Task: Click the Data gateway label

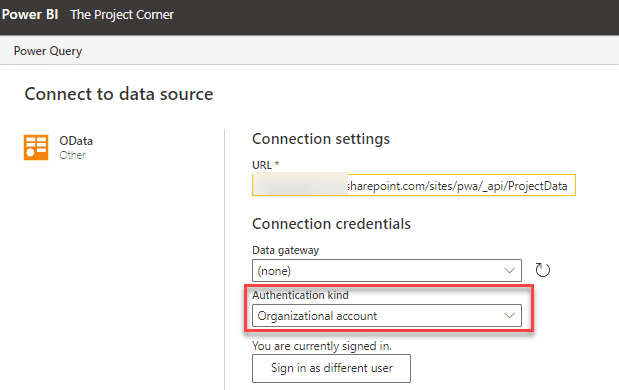Action: [x=285, y=250]
